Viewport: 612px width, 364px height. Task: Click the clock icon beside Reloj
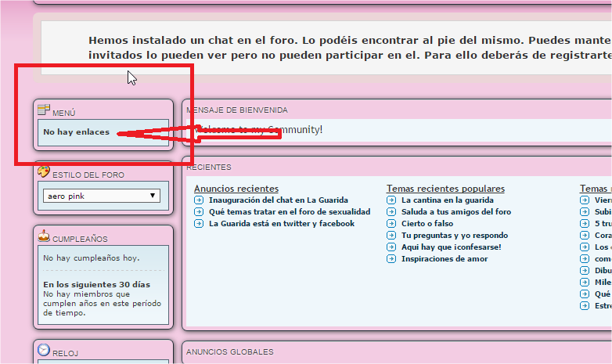click(x=44, y=350)
